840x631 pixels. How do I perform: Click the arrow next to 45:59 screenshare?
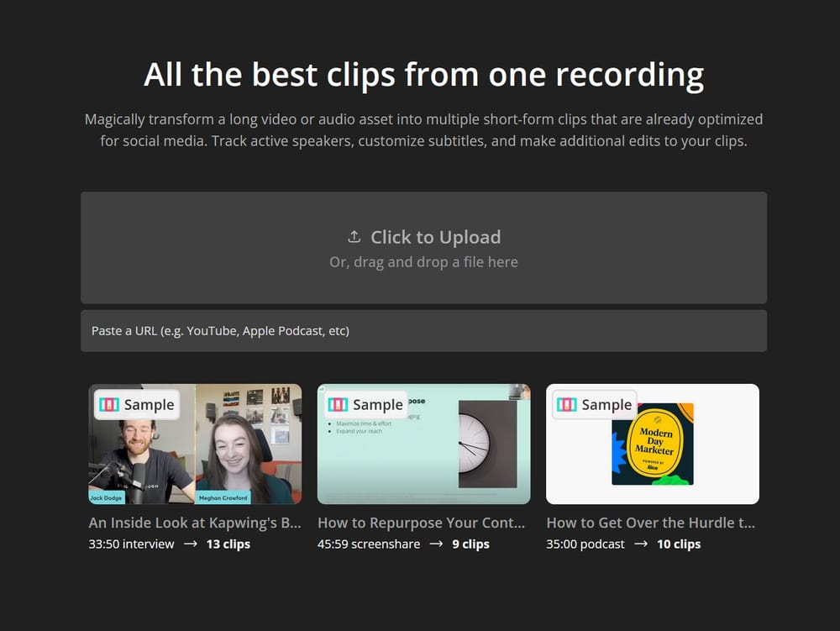pos(435,544)
